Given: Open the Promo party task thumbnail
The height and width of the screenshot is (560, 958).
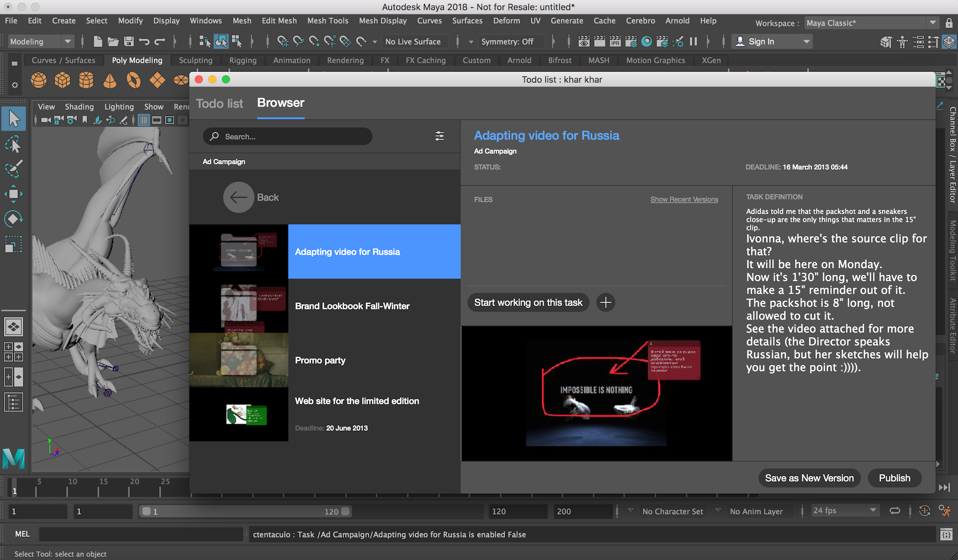Looking at the screenshot, I should (x=239, y=360).
